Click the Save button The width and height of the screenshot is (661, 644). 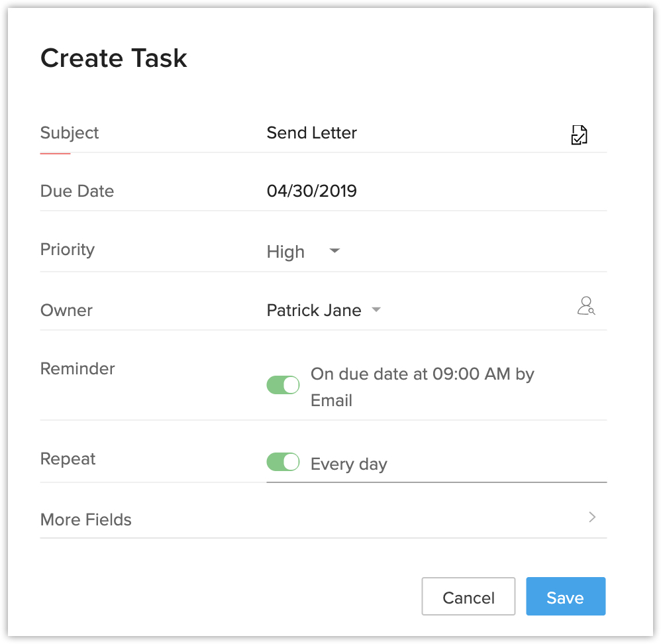565,597
